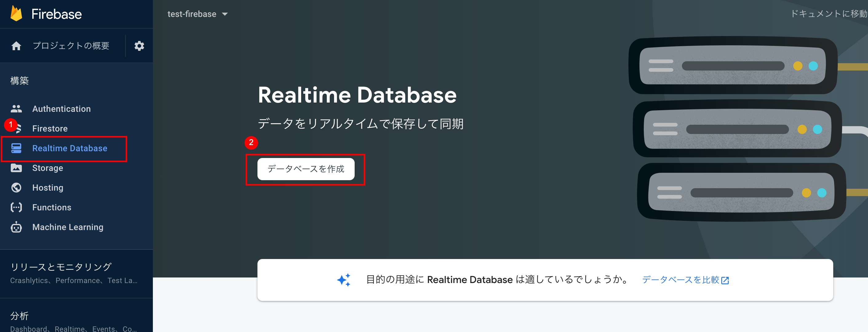Collapse the 構築 section heading

click(20, 81)
